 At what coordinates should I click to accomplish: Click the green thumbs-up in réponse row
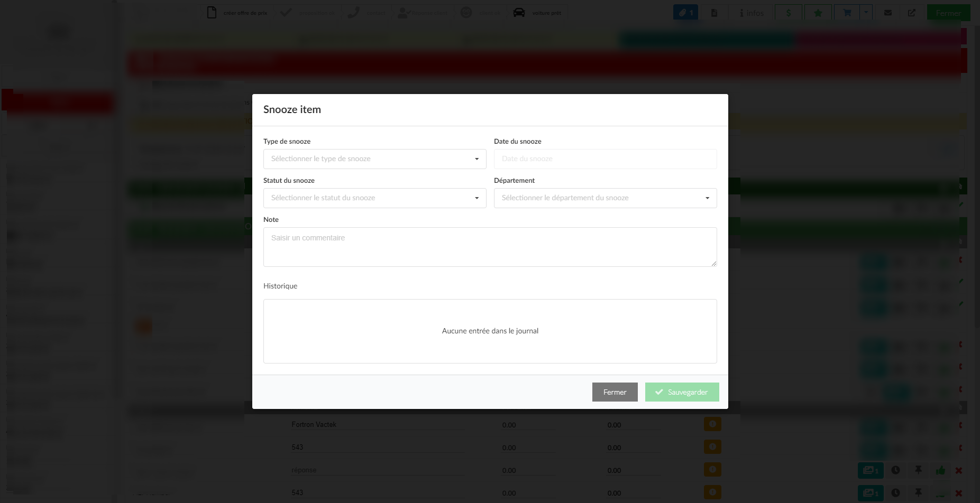(940, 470)
